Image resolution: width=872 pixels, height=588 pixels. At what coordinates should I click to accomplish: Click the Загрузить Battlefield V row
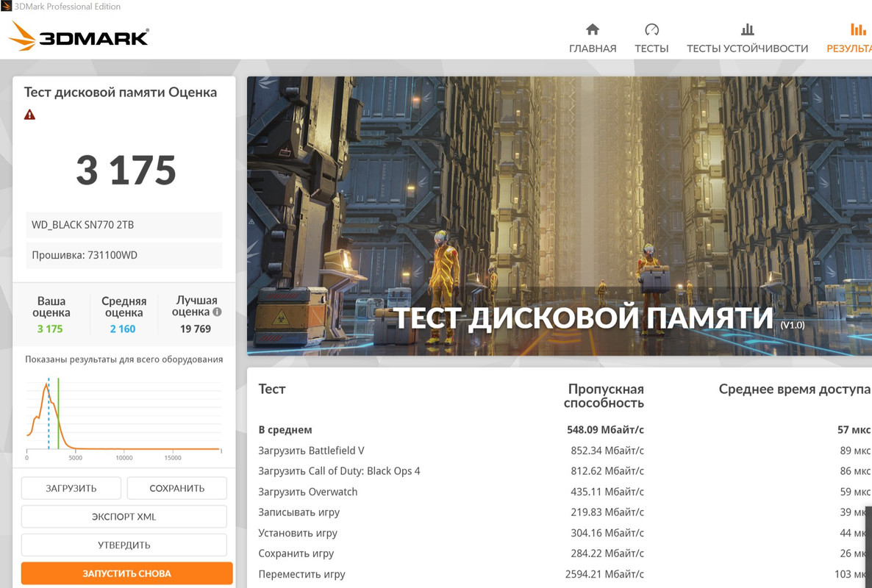(565, 450)
